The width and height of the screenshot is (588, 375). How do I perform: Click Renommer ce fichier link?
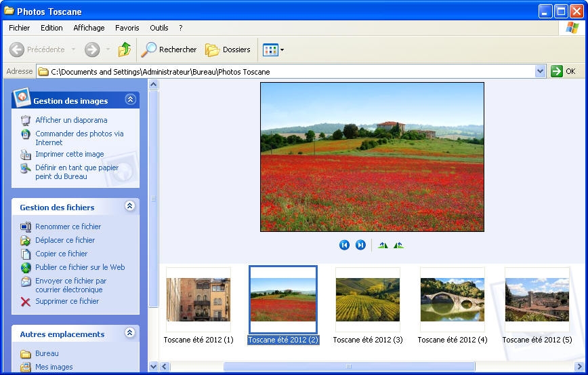tap(68, 226)
